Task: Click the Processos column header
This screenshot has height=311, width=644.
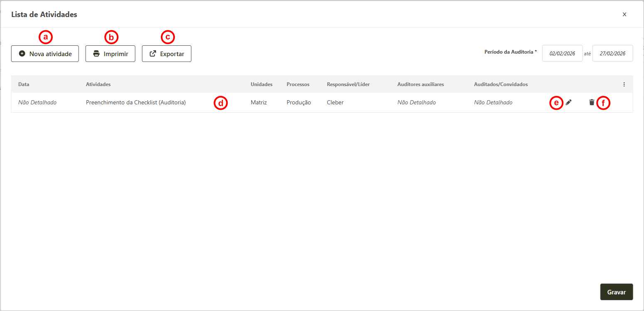Action: [x=298, y=84]
